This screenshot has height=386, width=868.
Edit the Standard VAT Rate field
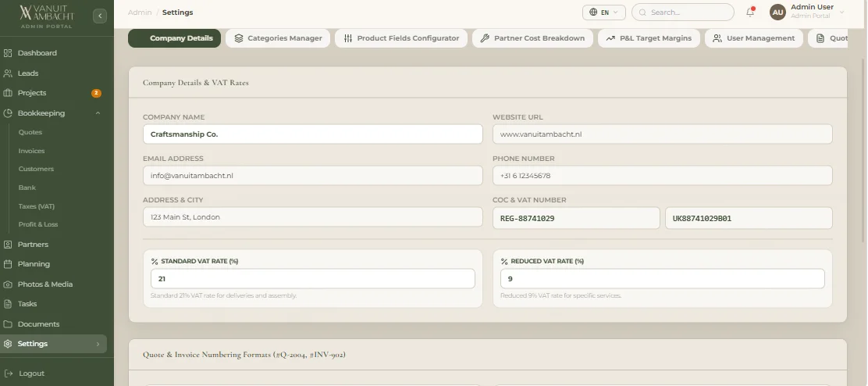(x=313, y=279)
